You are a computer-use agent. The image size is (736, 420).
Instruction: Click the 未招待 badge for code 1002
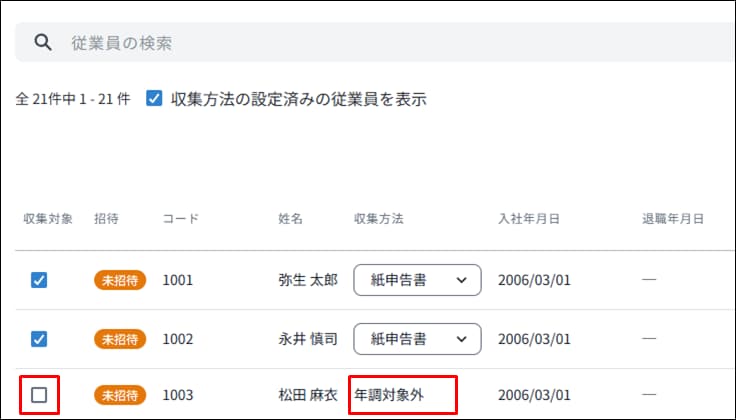(120, 338)
